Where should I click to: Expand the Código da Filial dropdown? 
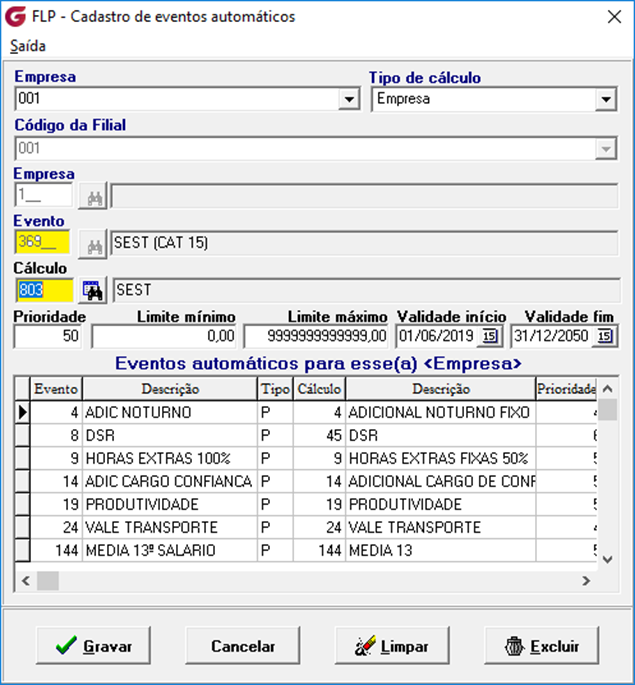[606, 149]
